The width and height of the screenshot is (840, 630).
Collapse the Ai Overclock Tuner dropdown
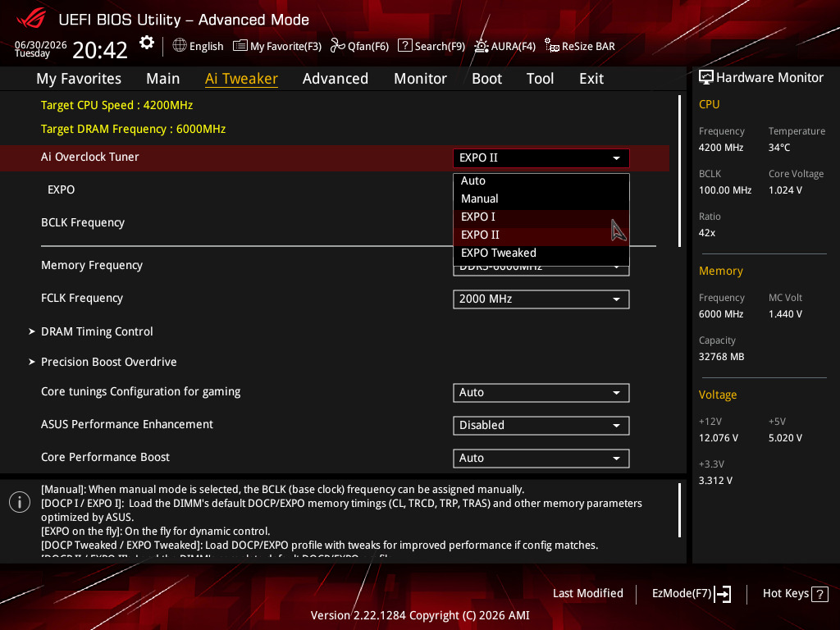(541, 158)
